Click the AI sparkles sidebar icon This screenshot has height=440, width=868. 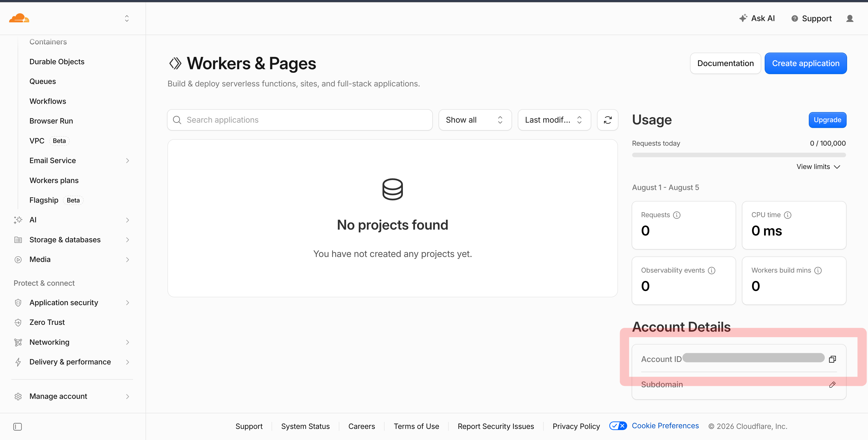18,220
